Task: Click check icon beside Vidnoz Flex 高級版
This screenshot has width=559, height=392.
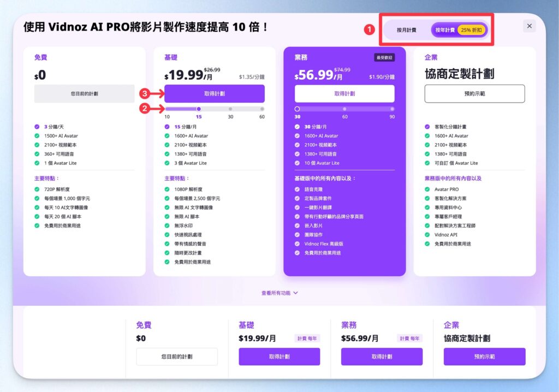Action: (297, 243)
